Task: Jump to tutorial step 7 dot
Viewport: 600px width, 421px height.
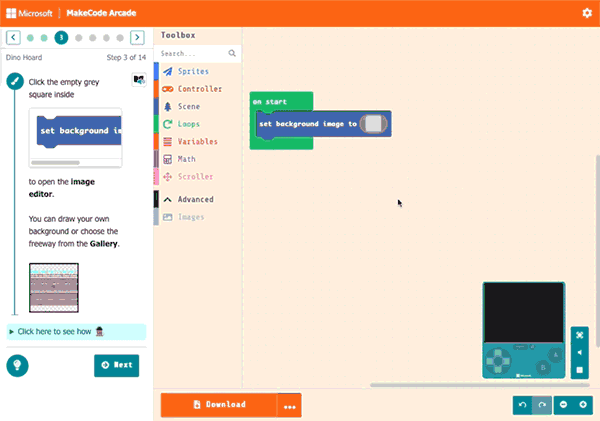Action: 120,38
